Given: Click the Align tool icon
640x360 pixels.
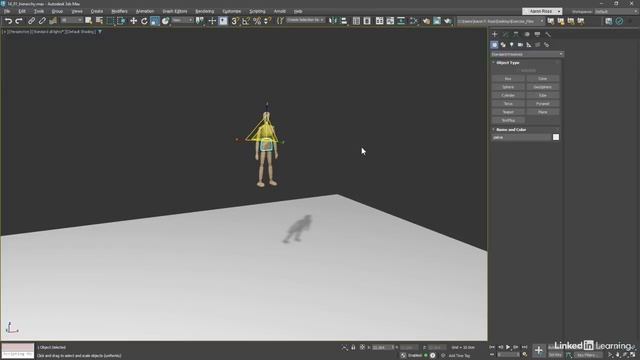Looking at the screenshot, I should pos(344,21).
